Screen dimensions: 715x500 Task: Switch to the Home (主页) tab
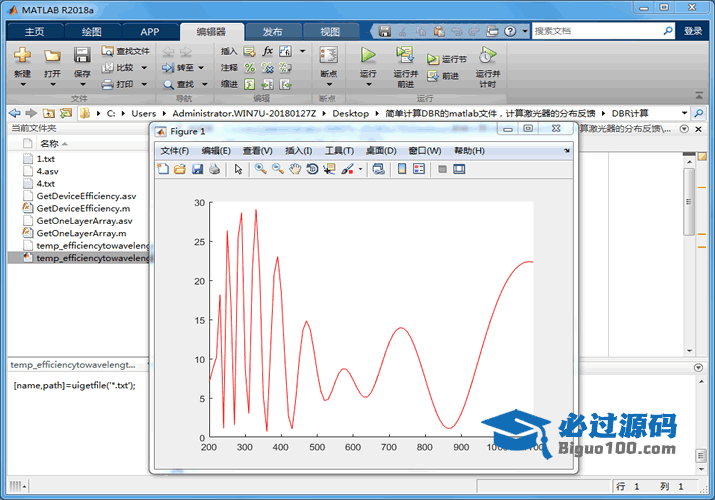pos(35,31)
